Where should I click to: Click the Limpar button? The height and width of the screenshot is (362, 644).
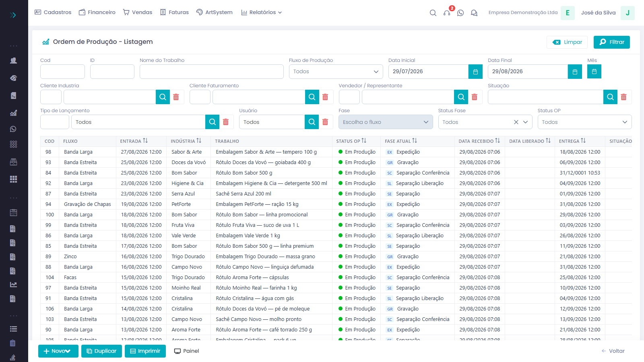point(567,42)
